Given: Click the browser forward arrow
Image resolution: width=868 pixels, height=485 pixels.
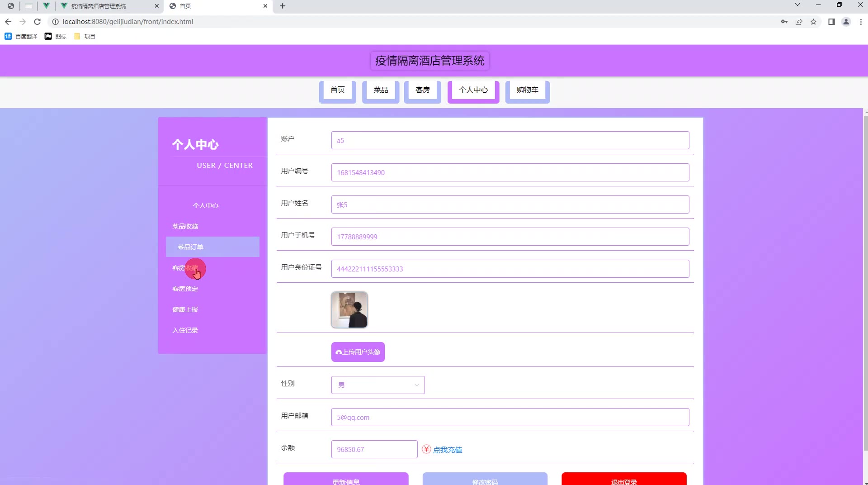Looking at the screenshot, I should 23,22.
